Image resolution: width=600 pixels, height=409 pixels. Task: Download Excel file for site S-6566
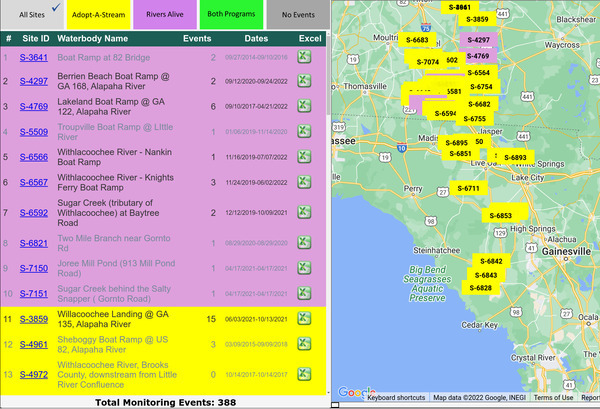(x=304, y=156)
